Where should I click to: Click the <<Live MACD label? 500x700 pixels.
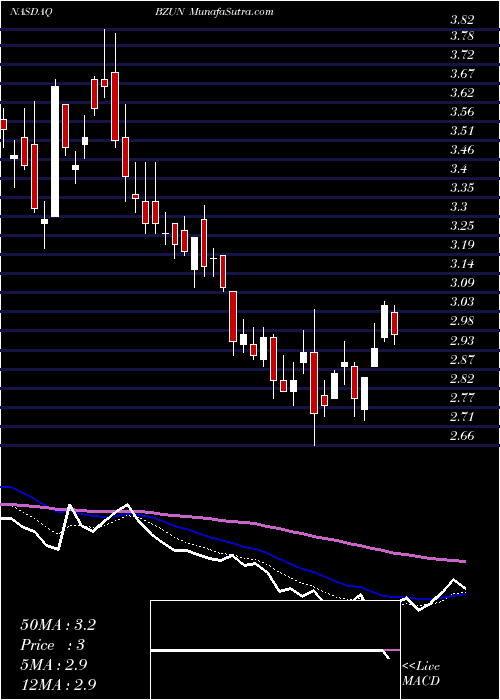point(421,674)
